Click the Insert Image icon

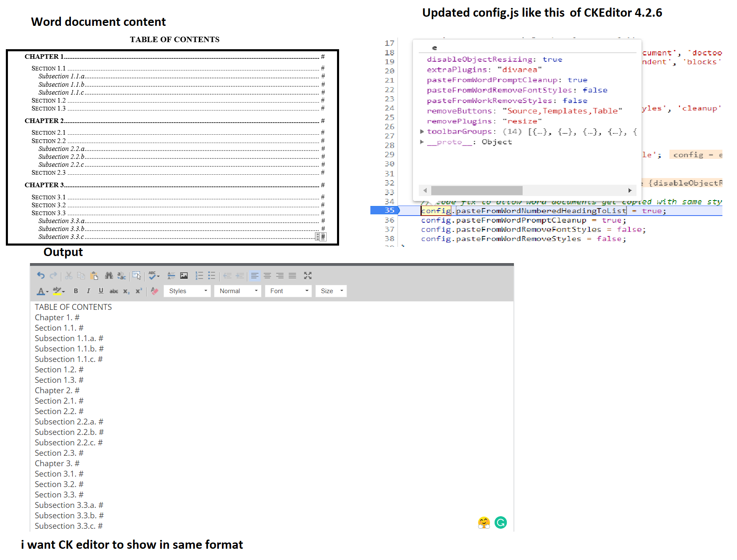pyautogui.click(x=184, y=276)
